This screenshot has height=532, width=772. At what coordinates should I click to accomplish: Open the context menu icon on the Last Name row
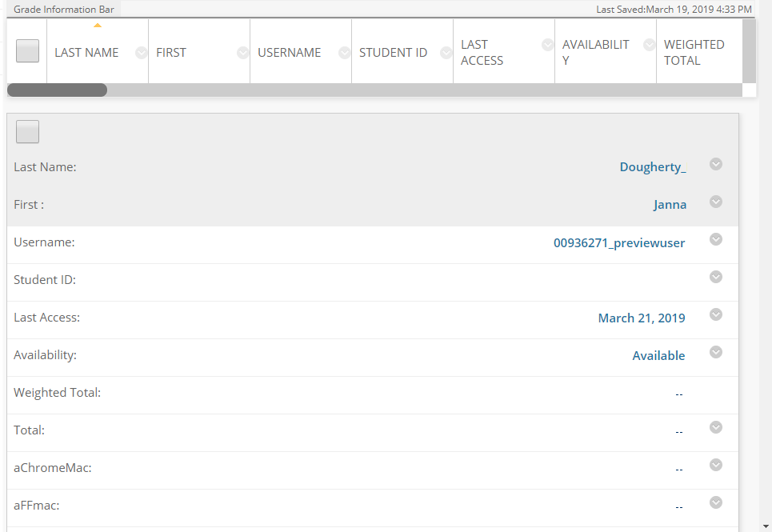click(716, 164)
